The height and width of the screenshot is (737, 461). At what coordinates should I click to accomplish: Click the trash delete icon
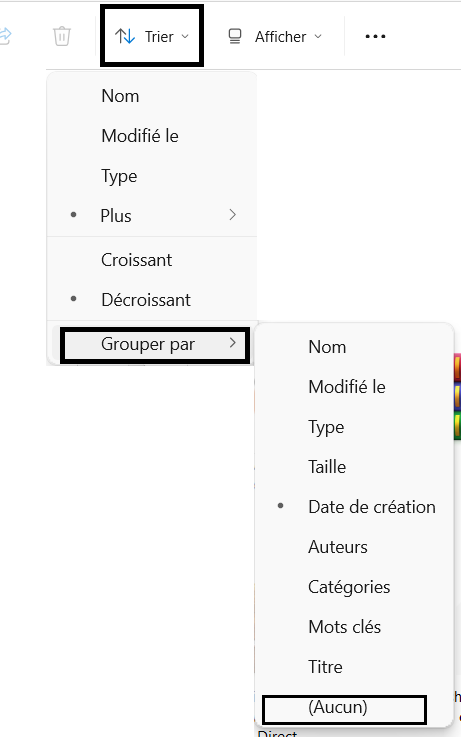coord(62,36)
